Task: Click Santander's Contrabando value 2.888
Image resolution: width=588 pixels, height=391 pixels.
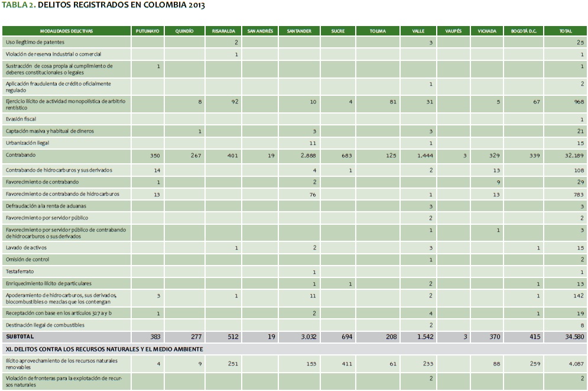Action: 308,156
